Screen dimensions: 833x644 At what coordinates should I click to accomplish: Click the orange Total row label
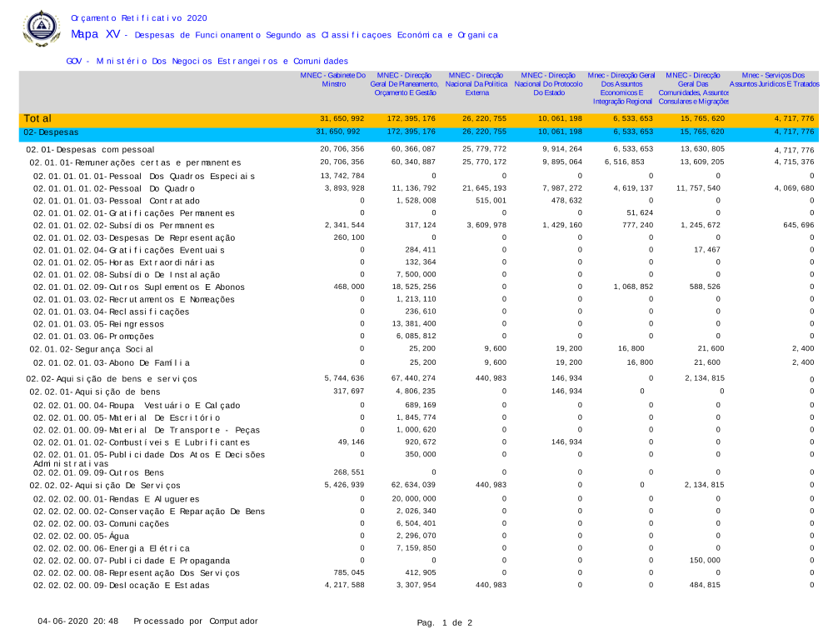(37, 119)
